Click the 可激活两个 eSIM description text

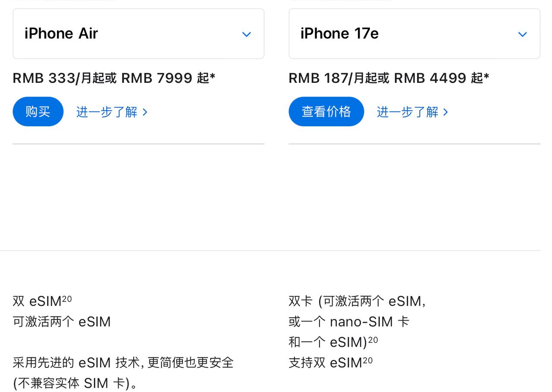pyautogui.click(x=61, y=321)
